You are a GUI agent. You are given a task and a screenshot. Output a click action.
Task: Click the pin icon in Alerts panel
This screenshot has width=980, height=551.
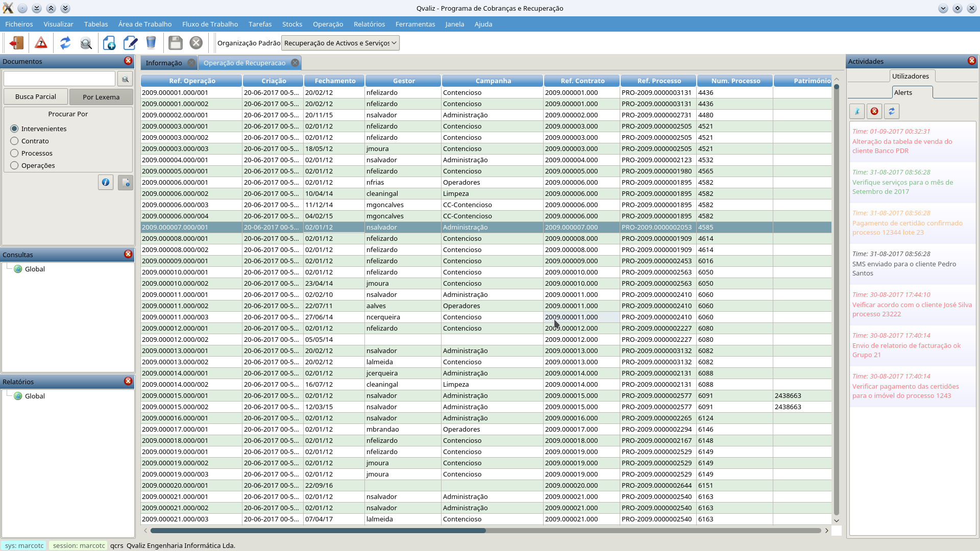857,111
